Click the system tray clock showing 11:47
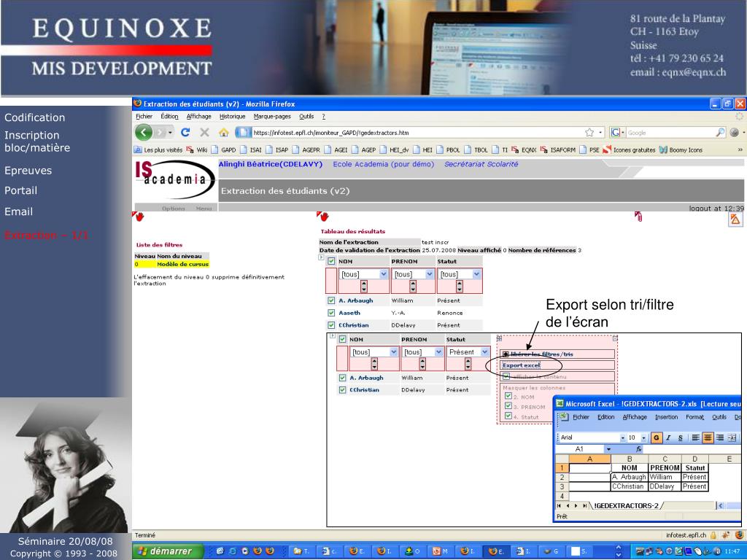Screen dimensions: 747x560 [732, 551]
